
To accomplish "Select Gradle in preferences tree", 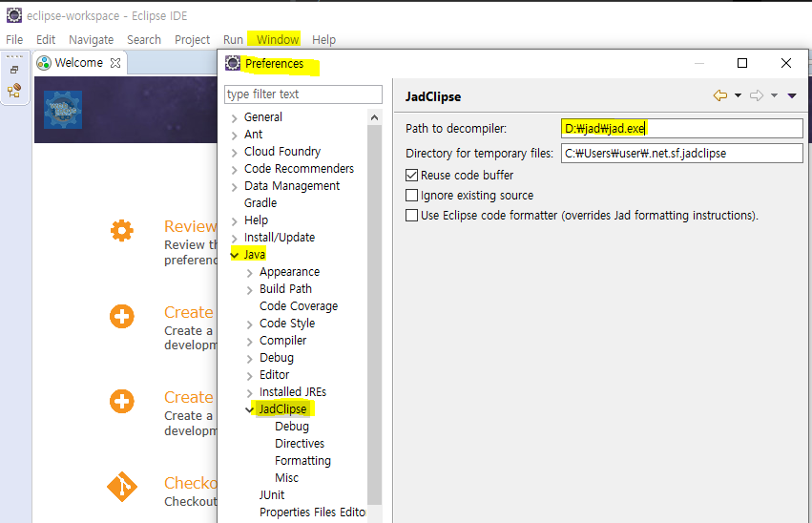I will 260,203.
